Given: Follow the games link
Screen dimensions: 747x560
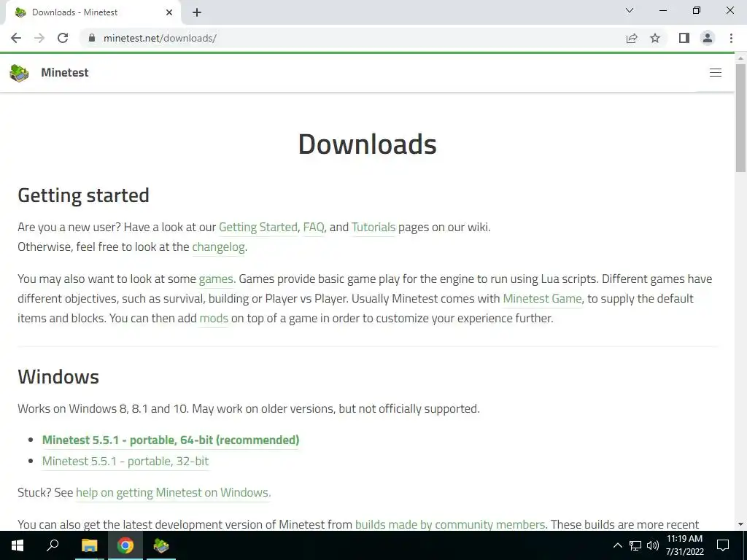Looking at the screenshot, I should coord(217,279).
